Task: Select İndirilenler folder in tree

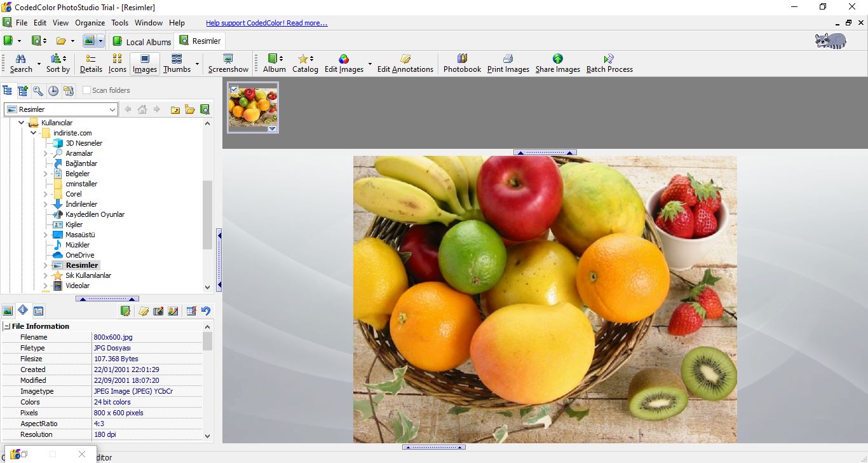Action: point(81,204)
